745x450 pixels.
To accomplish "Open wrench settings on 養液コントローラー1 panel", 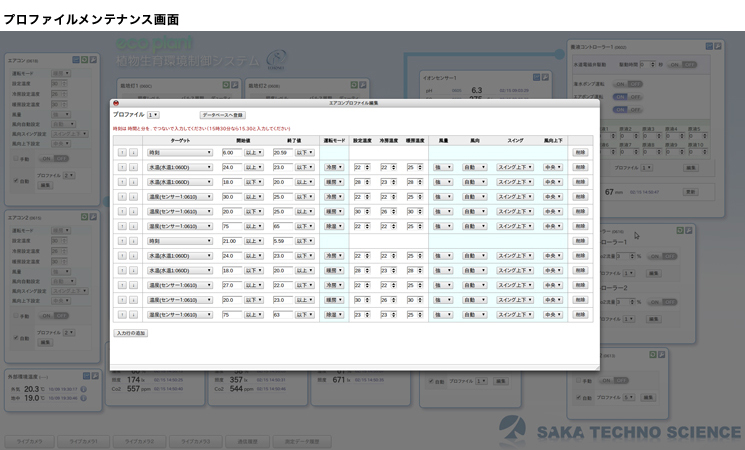I will (718, 46).
